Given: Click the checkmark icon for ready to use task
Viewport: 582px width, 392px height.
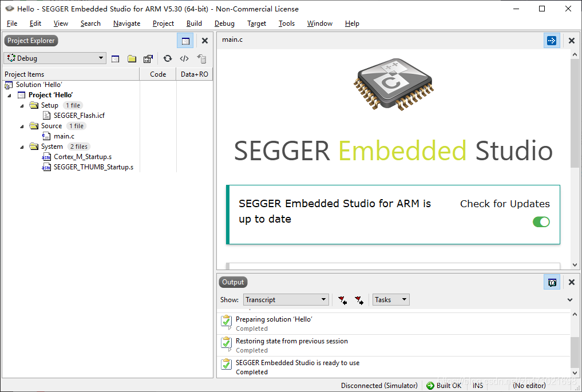Looking at the screenshot, I should (x=227, y=364).
